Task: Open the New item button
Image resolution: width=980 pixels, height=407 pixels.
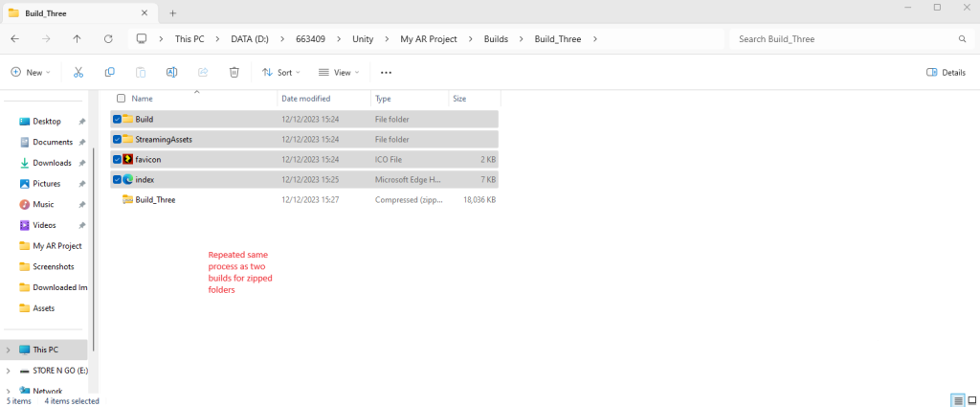Action: coord(29,72)
